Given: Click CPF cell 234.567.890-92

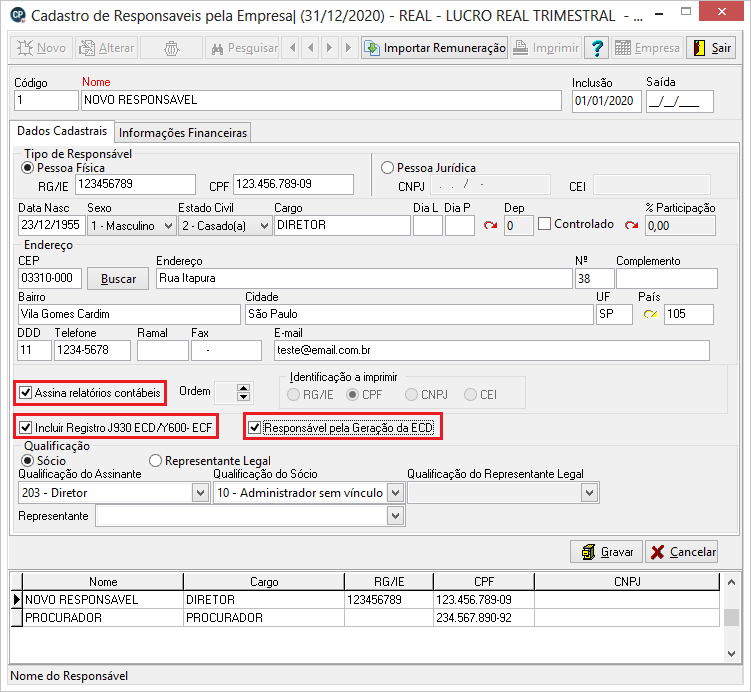Looking at the screenshot, I should tap(484, 618).
